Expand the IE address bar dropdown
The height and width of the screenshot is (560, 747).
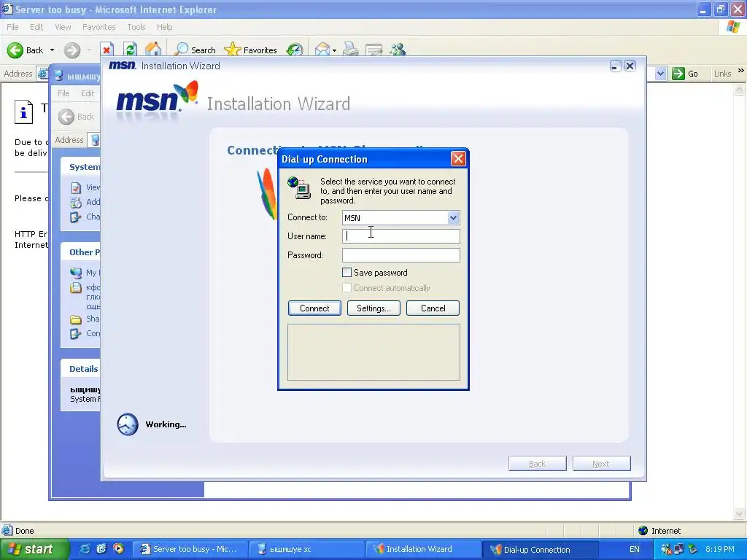[660, 74]
